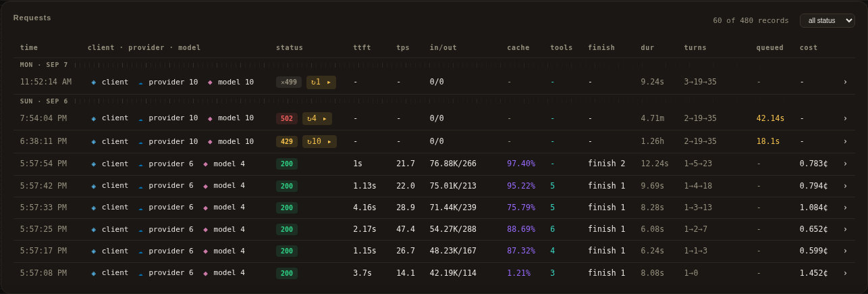Click the model diamond icon in the 5:57:08 PM row
Image resolution: width=868 pixels, height=294 pixels.
coord(205,273)
